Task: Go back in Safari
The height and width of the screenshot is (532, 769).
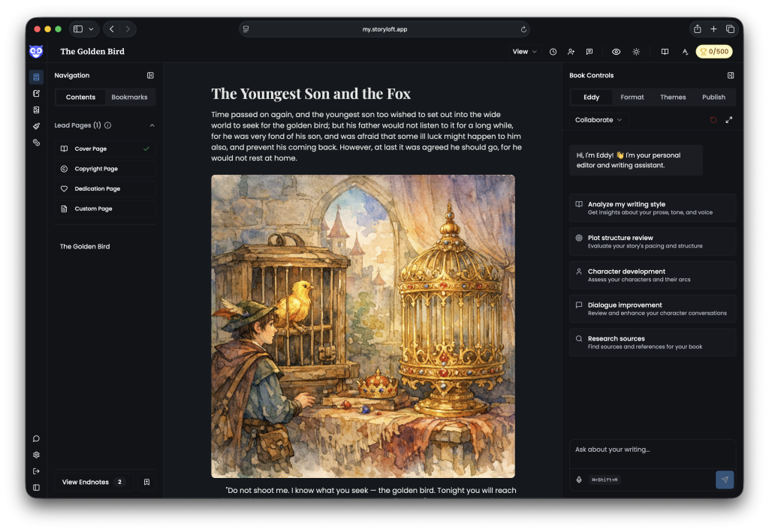Action: (112, 29)
